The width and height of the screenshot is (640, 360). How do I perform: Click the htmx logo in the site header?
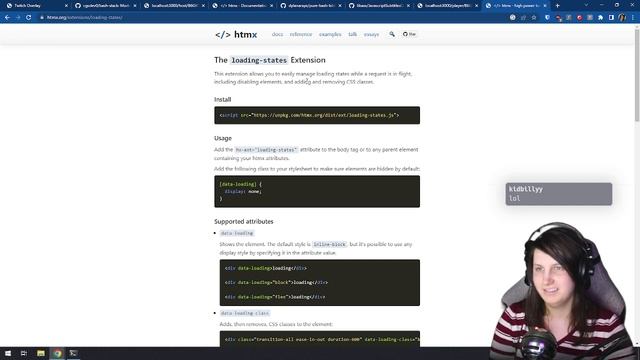coord(236,35)
